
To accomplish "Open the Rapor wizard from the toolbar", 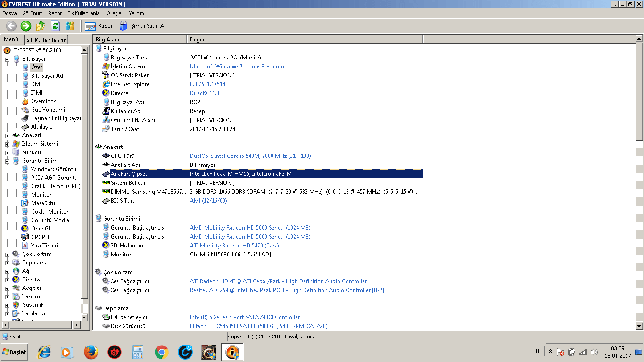I will (x=99, y=26).
